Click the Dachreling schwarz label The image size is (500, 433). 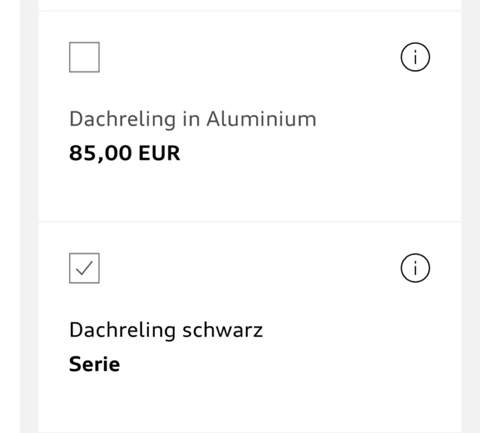pyautogui.click(x=166, y=330)
